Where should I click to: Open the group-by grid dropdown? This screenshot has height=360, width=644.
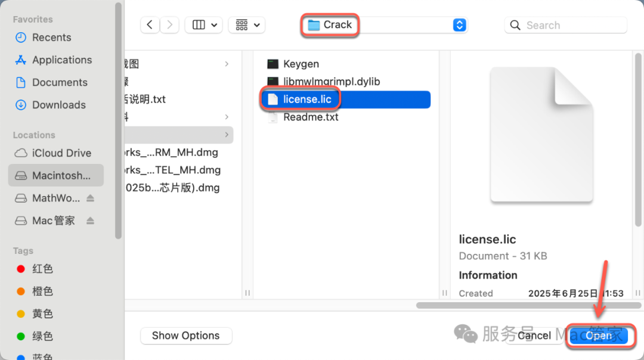coord(247,25)
